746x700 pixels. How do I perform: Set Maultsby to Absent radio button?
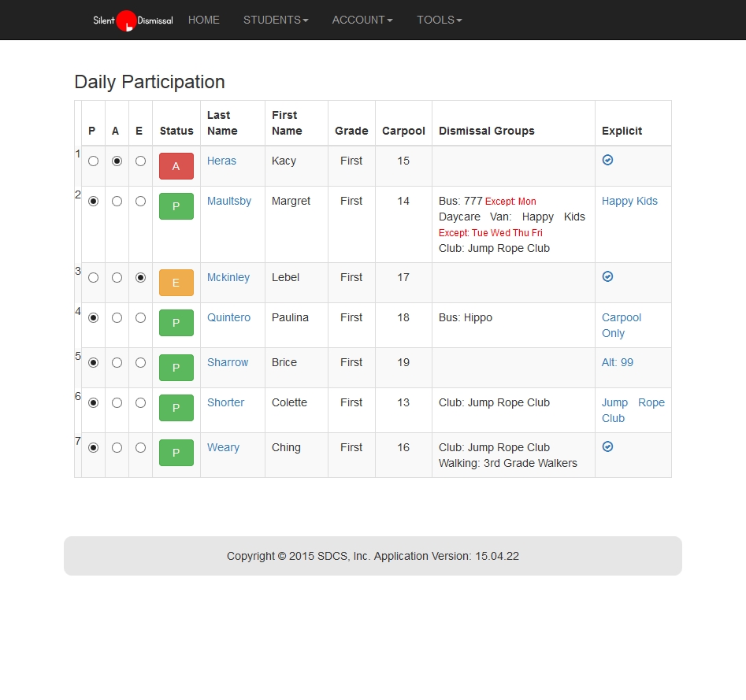tap(117, 201)
